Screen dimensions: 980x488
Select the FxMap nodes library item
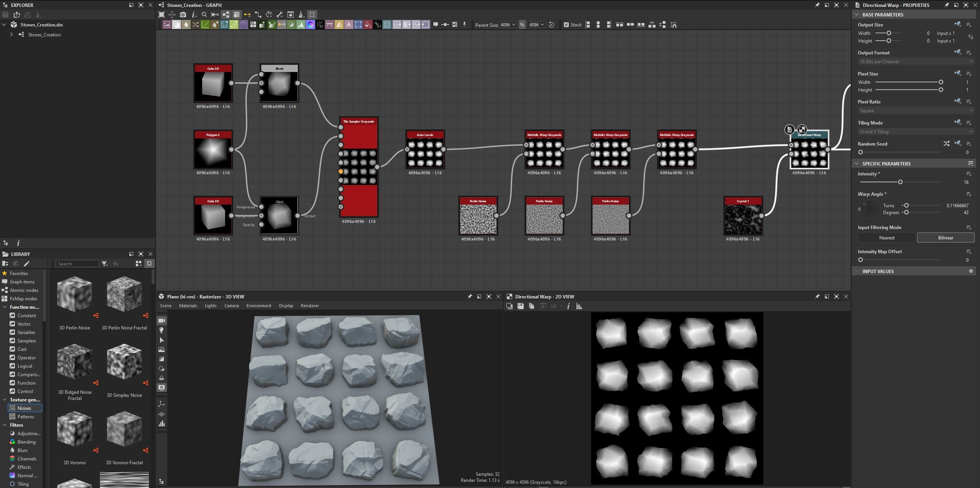pyautogui.click(x=23, y=298)
